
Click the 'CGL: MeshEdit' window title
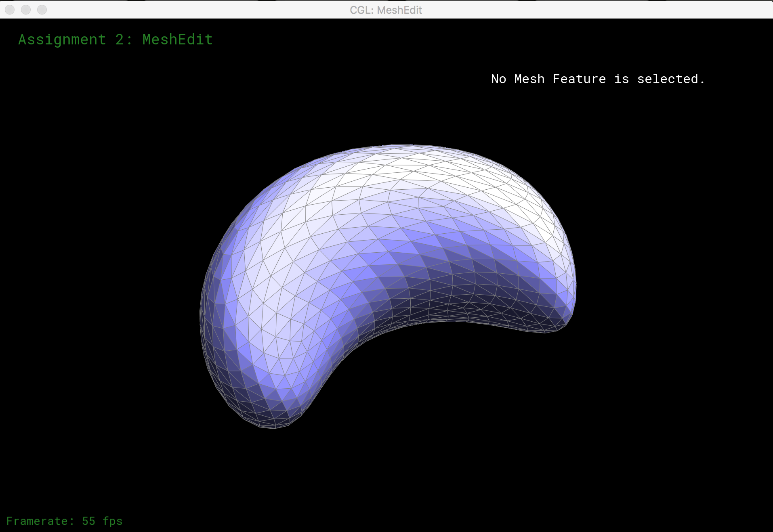coord(386,10)
